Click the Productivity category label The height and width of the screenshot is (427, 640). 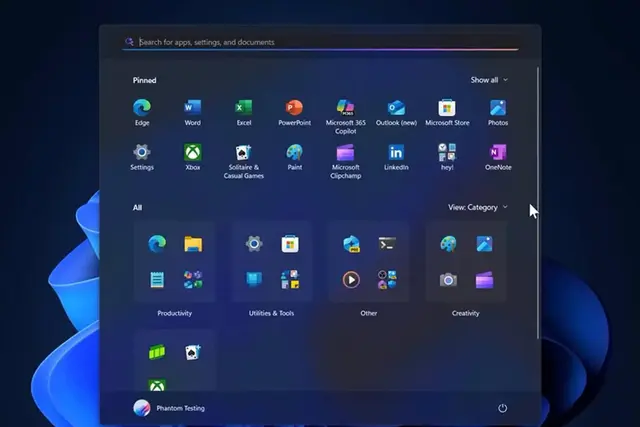pos(174,313)
